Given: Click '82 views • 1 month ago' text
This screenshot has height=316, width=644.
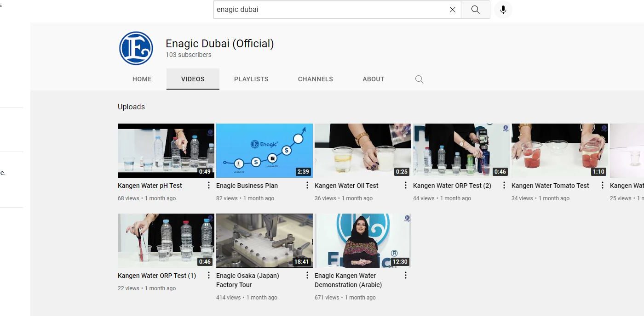Looking at the screenshot, I should pos(245,198).
